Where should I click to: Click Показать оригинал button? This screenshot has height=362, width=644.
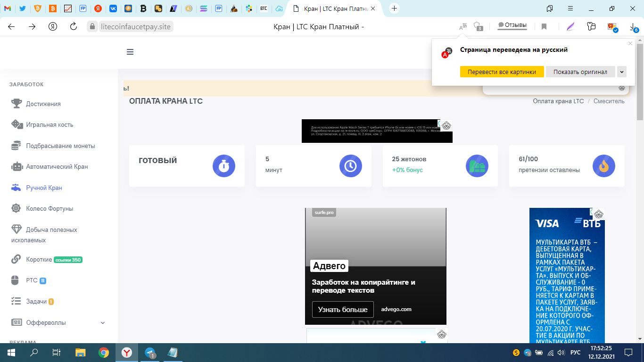(x=580, y=72)
